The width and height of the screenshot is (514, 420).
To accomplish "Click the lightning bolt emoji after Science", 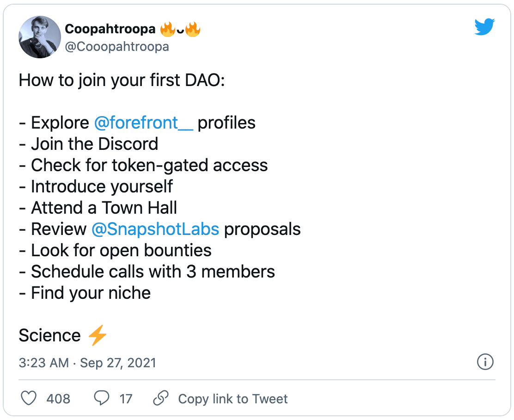I will point(98,335).
